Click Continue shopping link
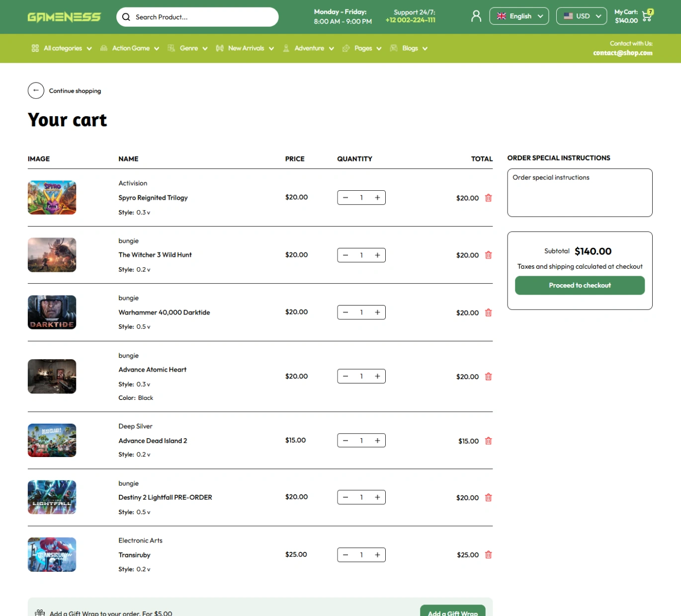The image size is (681, 616). click(x=75, y=91)
